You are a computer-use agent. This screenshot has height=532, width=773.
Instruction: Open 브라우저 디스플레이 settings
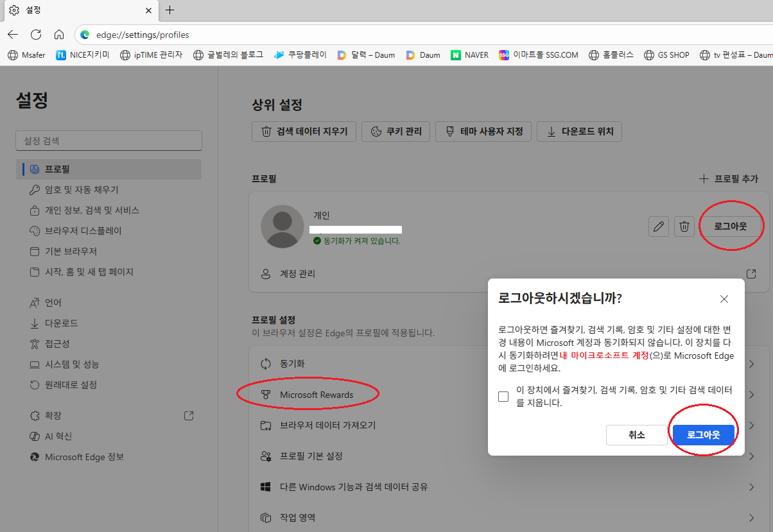[x=109, y=231]
